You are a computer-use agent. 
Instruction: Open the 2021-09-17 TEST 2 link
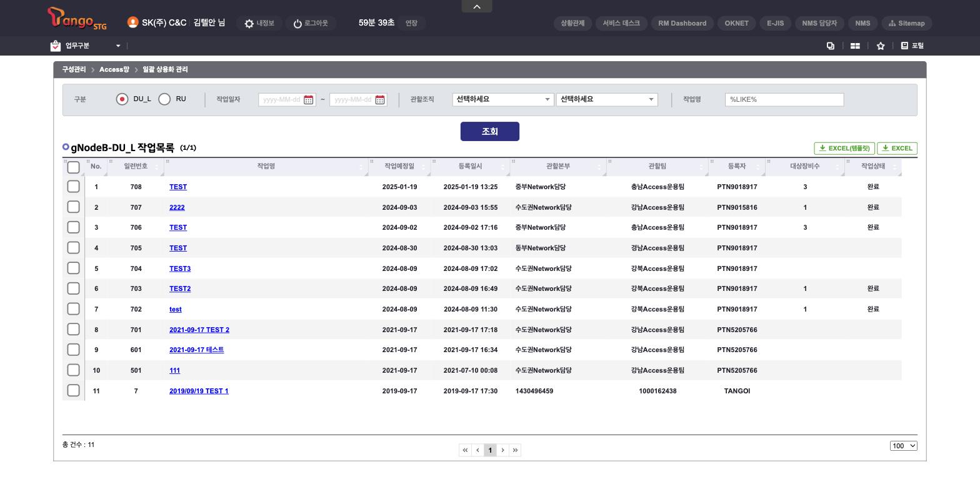point(199,330)
